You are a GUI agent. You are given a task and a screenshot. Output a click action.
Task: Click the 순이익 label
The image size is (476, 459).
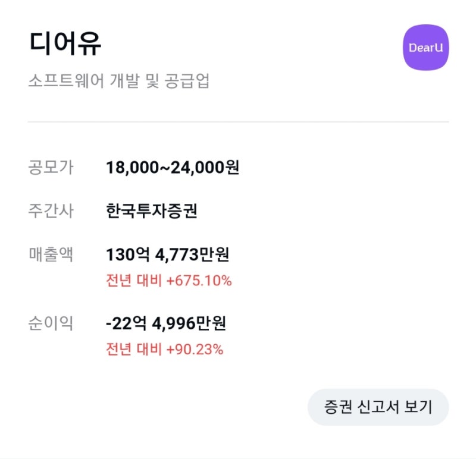tap(51, 324)
